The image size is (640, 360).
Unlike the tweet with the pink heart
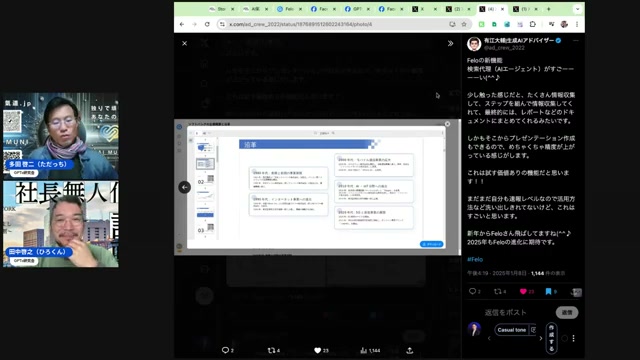523,291
